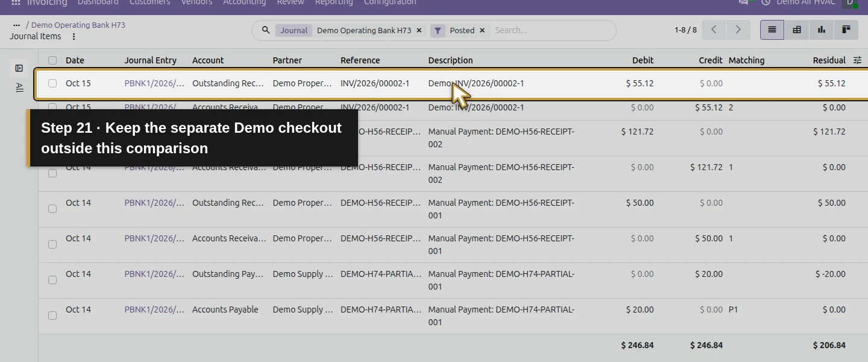Viewport: 868px width, 362px height.
Task: Switch to pivot view
Action: [797, 30]
